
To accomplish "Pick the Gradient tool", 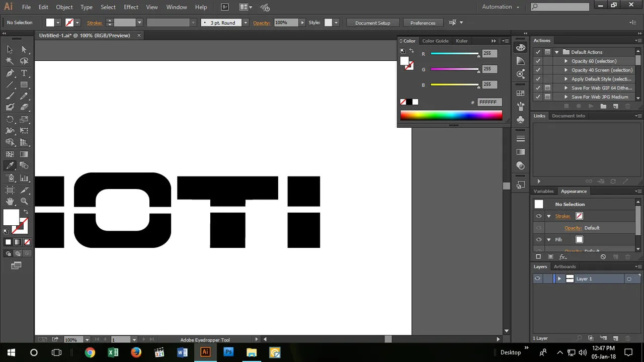I will (24, 154).
